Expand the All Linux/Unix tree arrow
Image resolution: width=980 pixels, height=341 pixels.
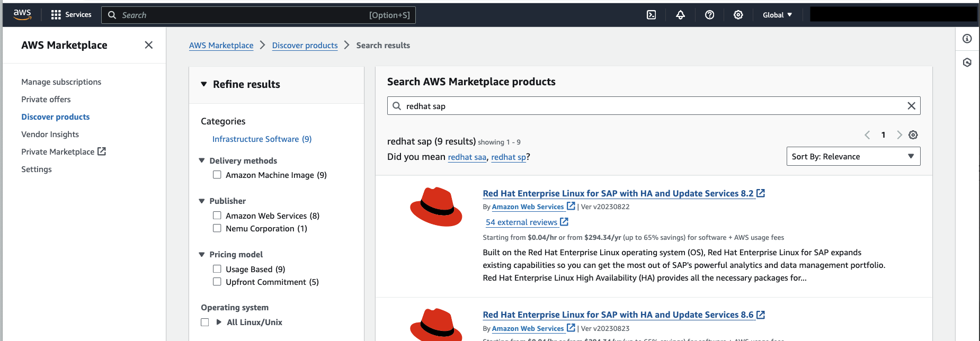point(219,322)
